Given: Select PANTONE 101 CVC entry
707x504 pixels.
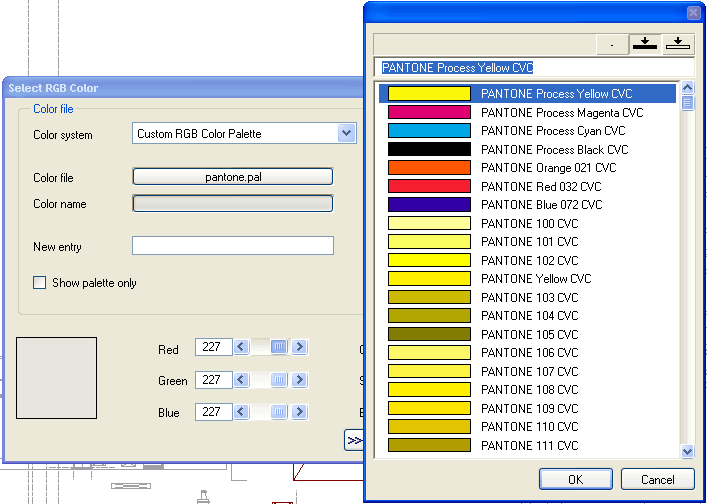Looking at the screenshot, I should click(x=527, y=242).
